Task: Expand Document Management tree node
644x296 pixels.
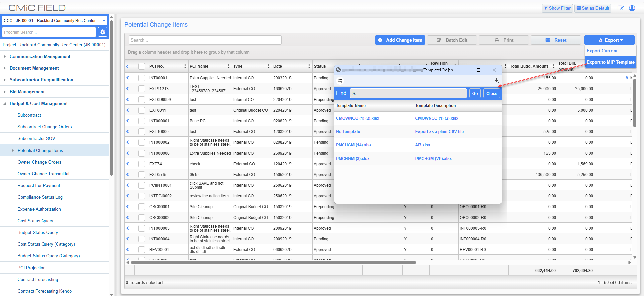Action: pos(5,68)
